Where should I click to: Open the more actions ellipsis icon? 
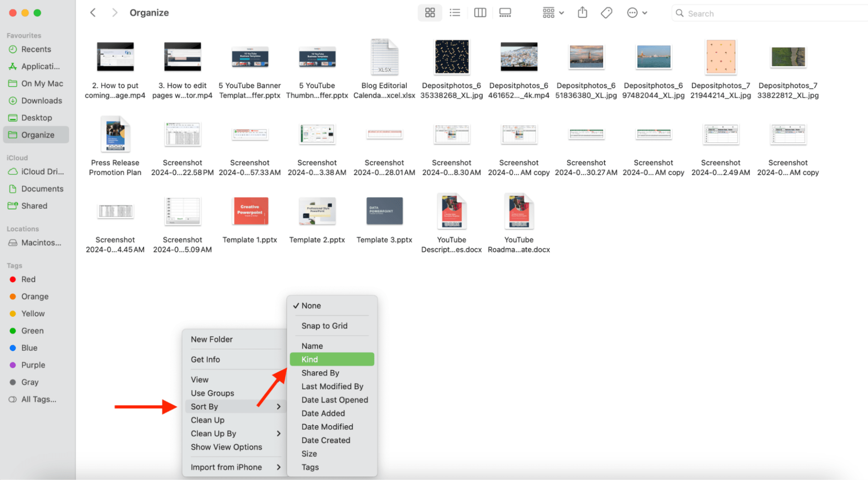(632, 13)
